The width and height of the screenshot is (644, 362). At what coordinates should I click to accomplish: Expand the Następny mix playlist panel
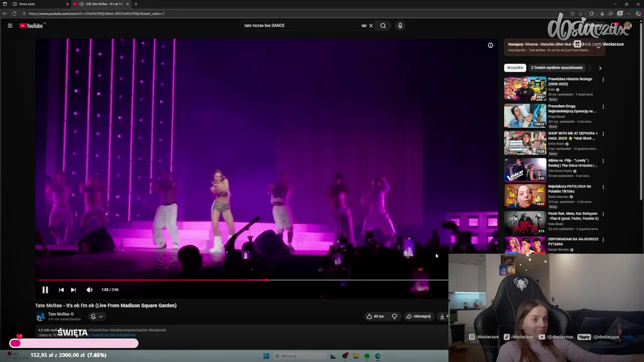point(598,47)
